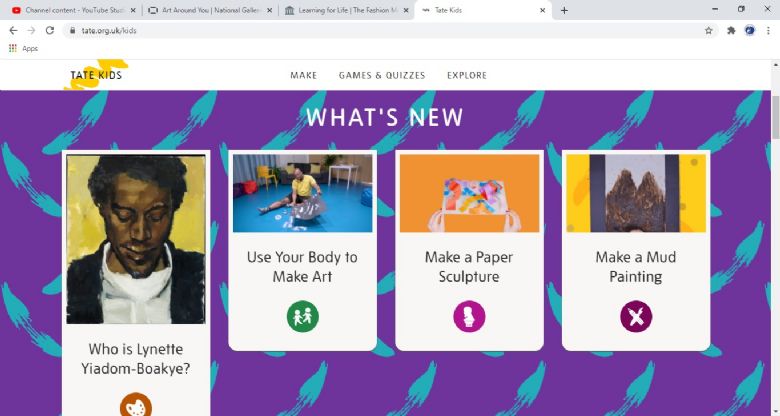Screen dimensions: 780x416
Task: Open the Make menu item
Action: tap(303, 76)
